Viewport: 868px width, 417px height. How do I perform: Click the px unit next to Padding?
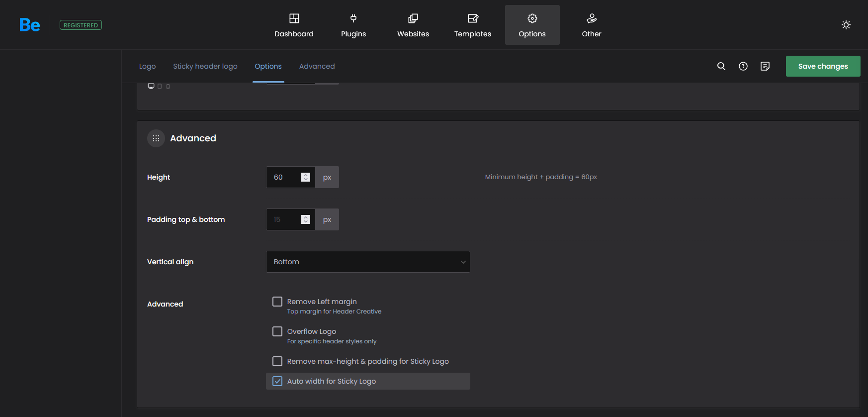click(x=327, y=219)
